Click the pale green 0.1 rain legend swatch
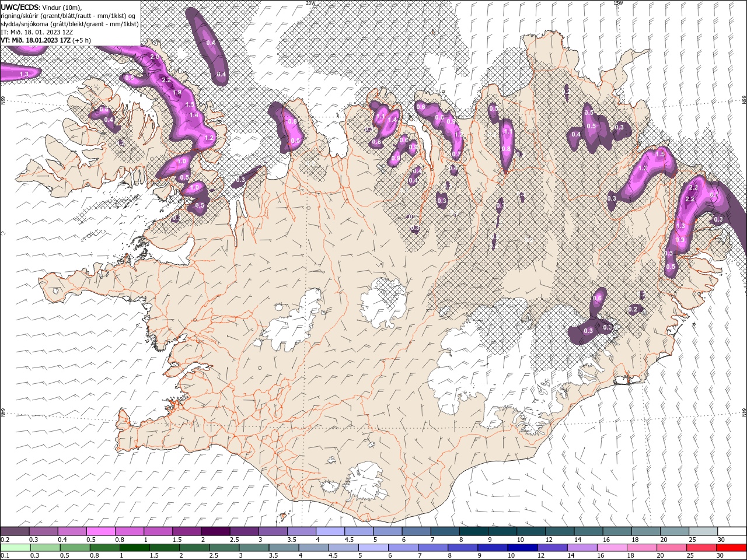Viewport: 747px width, 560px height. pyautogui.click(x=15, y=548)
